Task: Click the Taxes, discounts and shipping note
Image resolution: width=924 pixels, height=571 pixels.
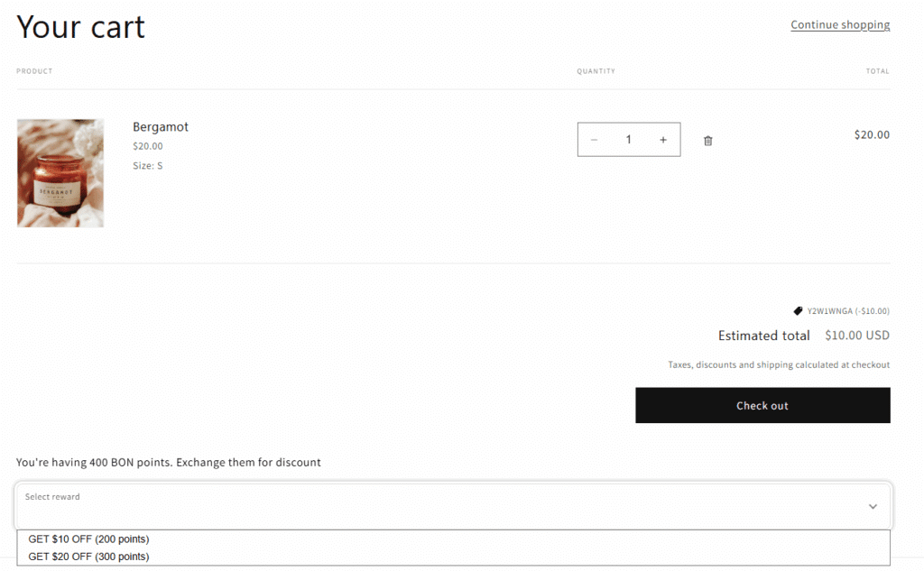Action: click(779, 364)
